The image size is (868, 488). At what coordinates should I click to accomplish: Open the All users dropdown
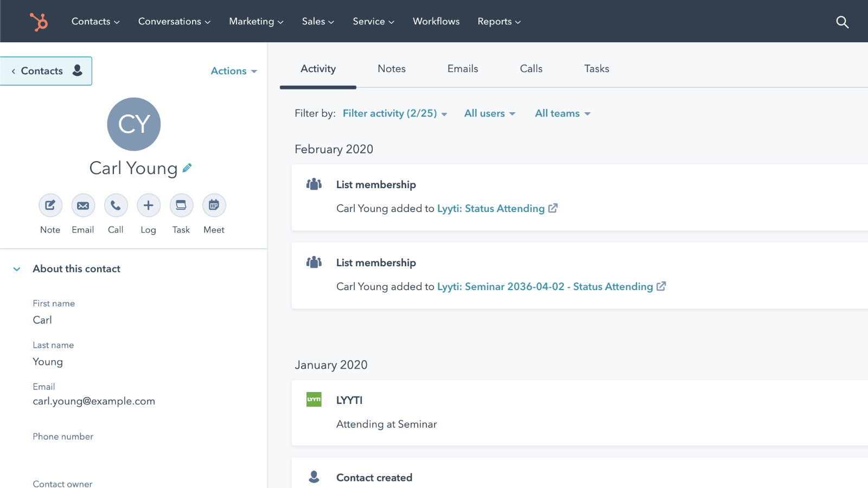(489, 113)
